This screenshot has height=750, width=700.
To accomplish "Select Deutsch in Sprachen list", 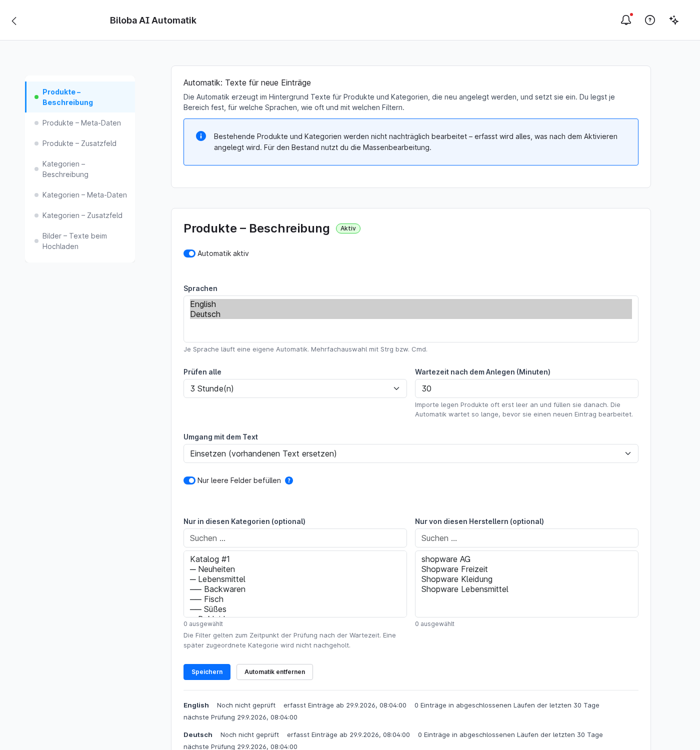I will pyautogui.click(x=411, y=314).
